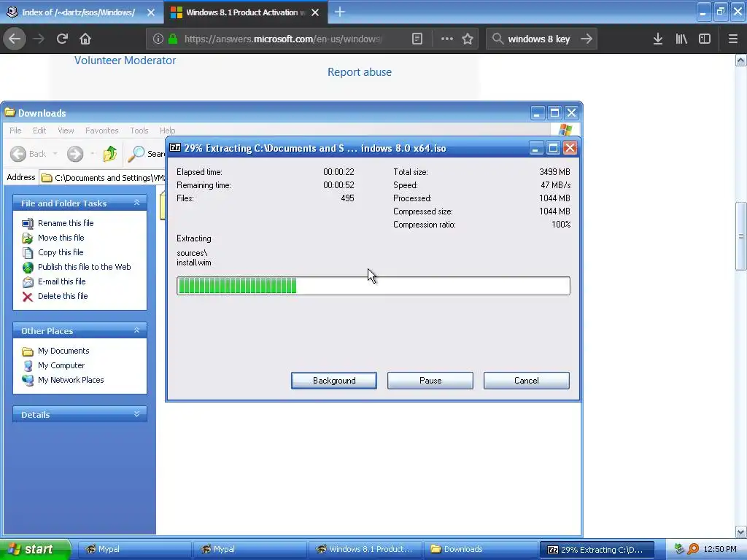This screenshot has height=560, width=747.
Task: Open My Documents from Other Places
Action: pos(63,351)
